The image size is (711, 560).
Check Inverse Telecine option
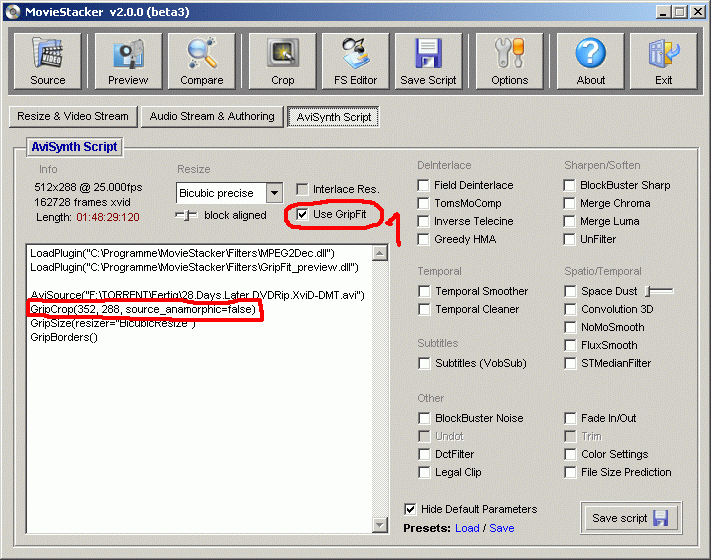(x=423, y=221)
